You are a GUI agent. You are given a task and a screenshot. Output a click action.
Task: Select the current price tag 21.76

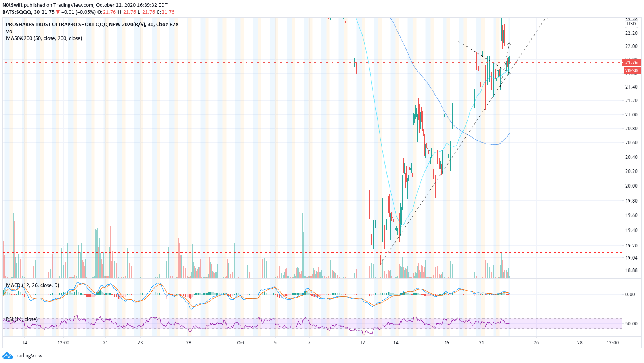pyautogui.click(x=631, y=62)
